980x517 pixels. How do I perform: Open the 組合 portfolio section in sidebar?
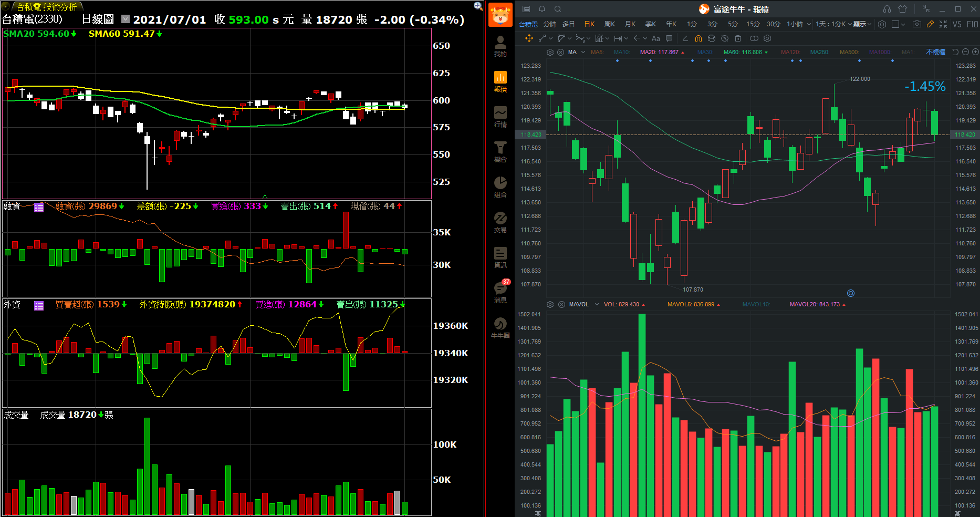[x=501, y=187]
